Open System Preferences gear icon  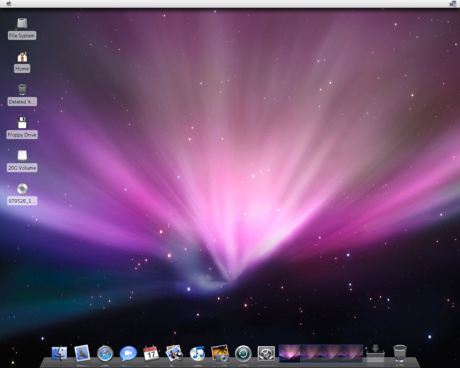click(266, 354)
